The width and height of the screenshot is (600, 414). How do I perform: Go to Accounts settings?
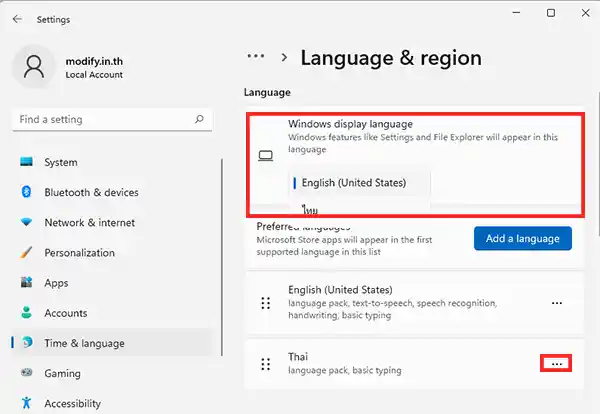65,313
